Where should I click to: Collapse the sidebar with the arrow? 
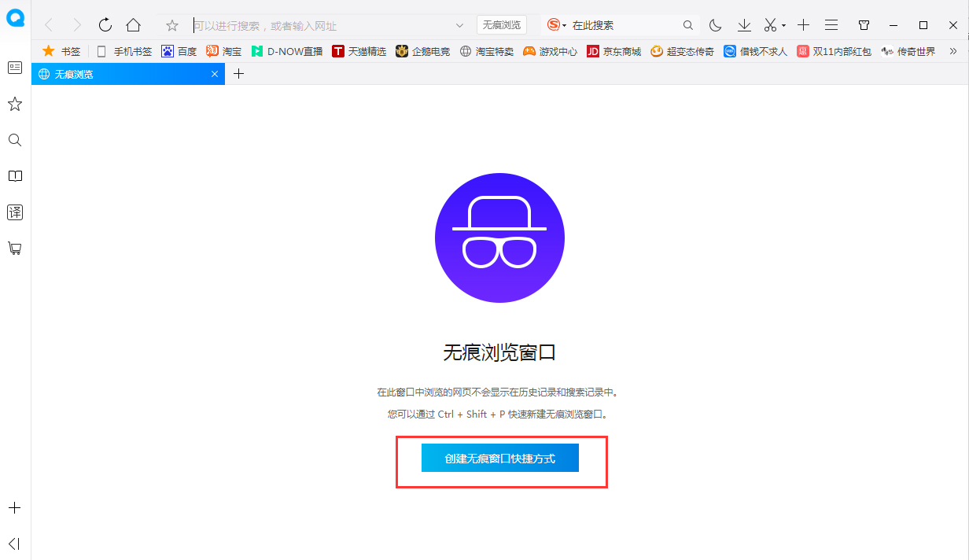click(14, 543)
